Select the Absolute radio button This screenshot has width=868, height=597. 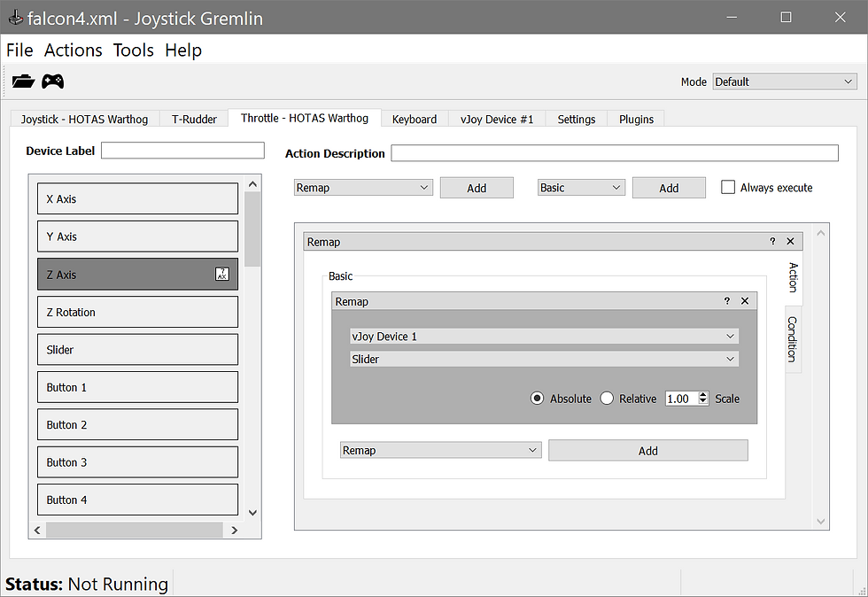point(537,399)
